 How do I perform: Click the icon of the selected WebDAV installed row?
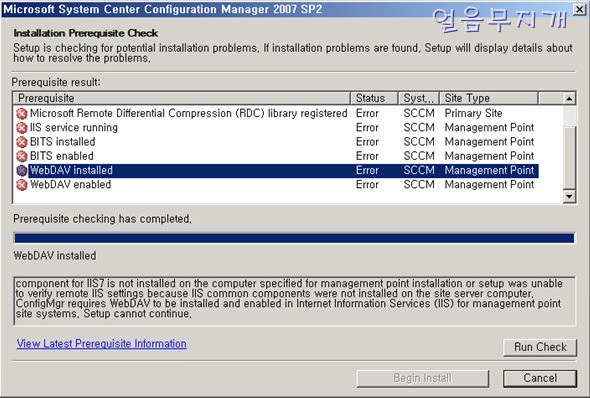(x=22, y=170)
